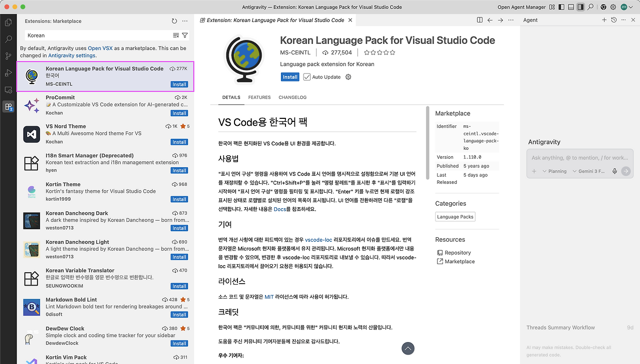
Task: Open extension settings gear beside Auto Update
Action: pos(348,77)
